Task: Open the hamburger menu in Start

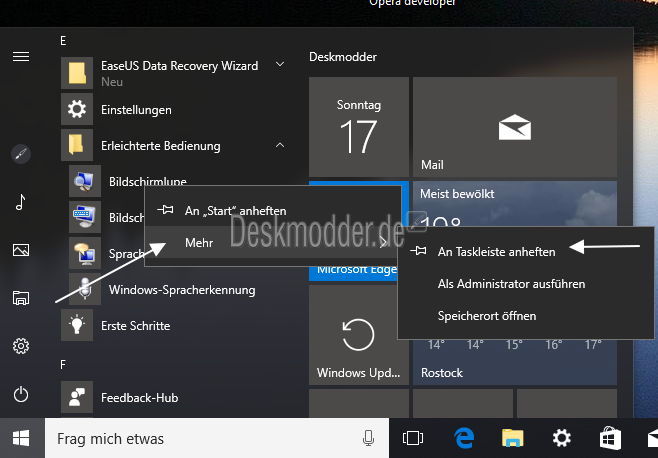Action: (x=21, y=56)
